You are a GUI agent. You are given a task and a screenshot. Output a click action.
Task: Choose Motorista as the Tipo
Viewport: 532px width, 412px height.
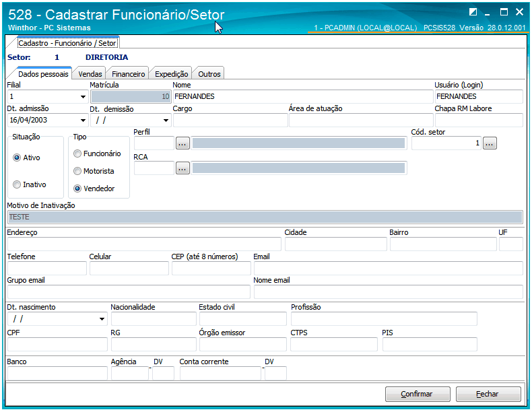(x=77, y=171)
